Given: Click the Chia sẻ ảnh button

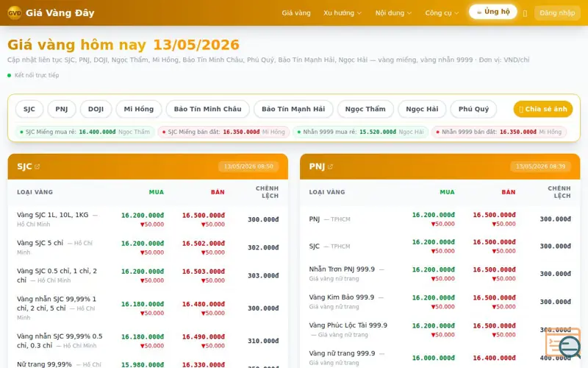Looking at the screenshot, I should pyautogui.click(x=542, y=109).
